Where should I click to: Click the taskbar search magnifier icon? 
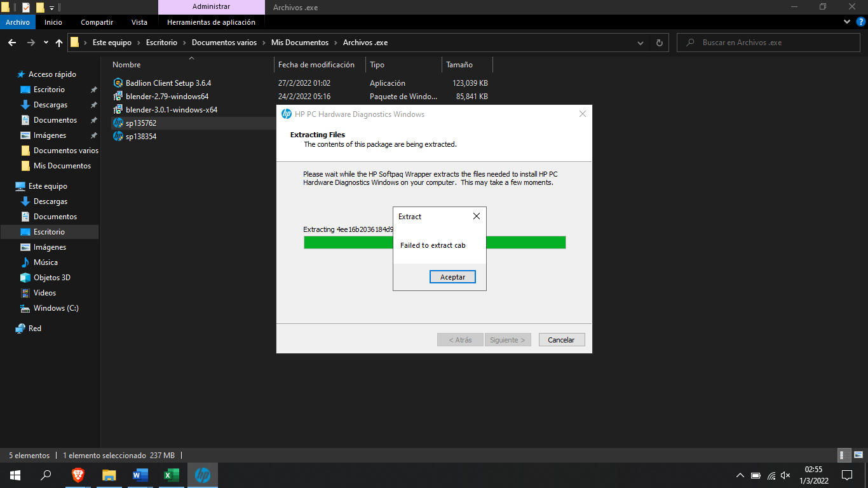coord(46,475)
